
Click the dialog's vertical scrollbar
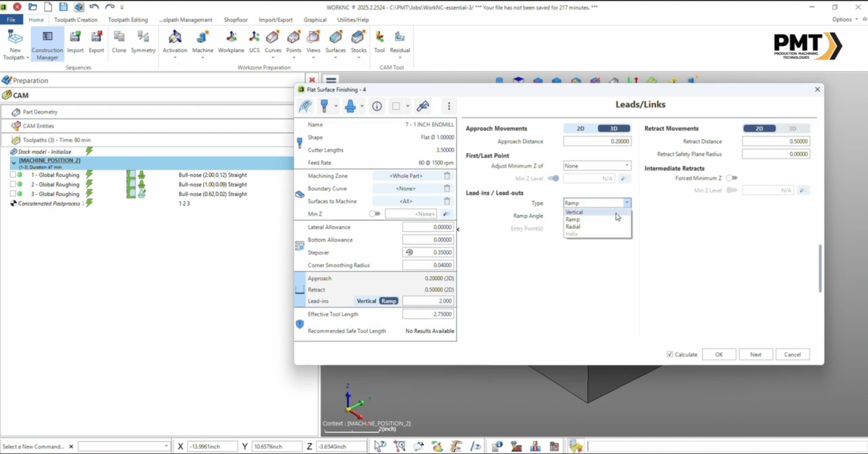click(x=820, y=268)
